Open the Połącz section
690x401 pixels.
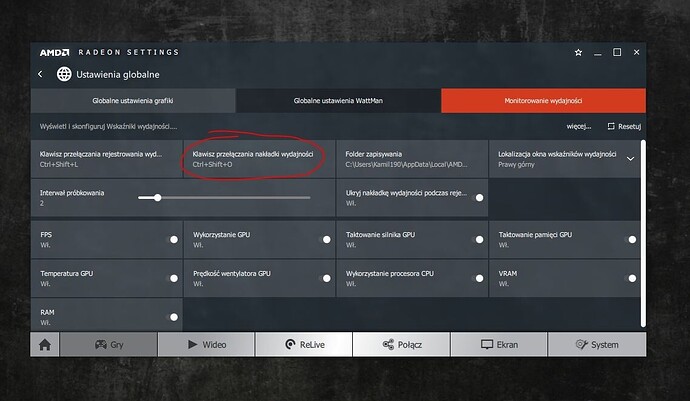pos(402,345)
